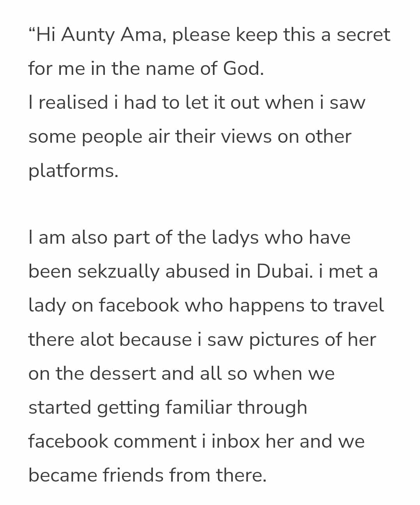
Task: Click the word "realised" in the third line
Action: click(x=73, y=102)
